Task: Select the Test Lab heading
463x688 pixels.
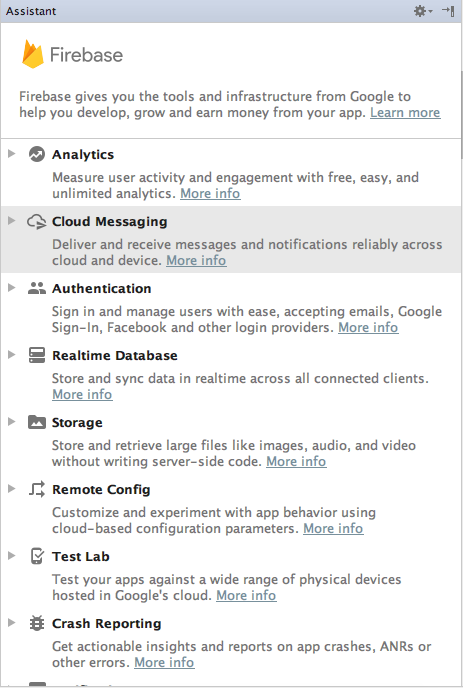Action: [x=81, y=557]
